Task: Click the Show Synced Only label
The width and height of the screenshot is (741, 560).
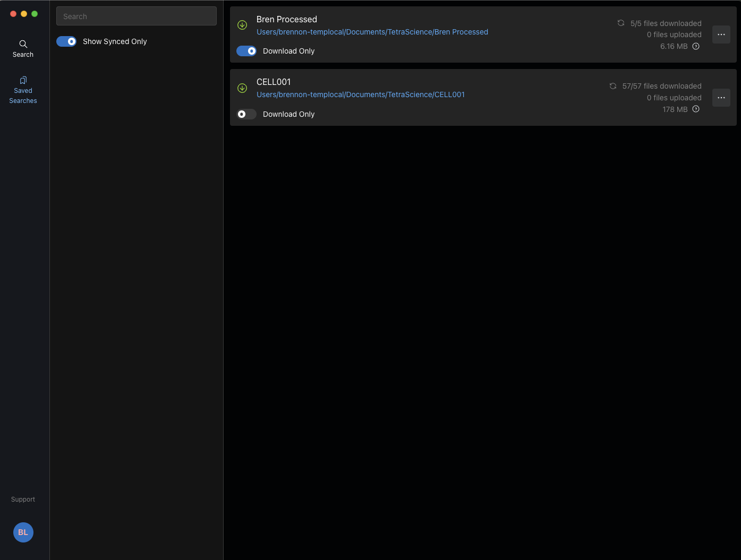Action: [x=115, y=41]
